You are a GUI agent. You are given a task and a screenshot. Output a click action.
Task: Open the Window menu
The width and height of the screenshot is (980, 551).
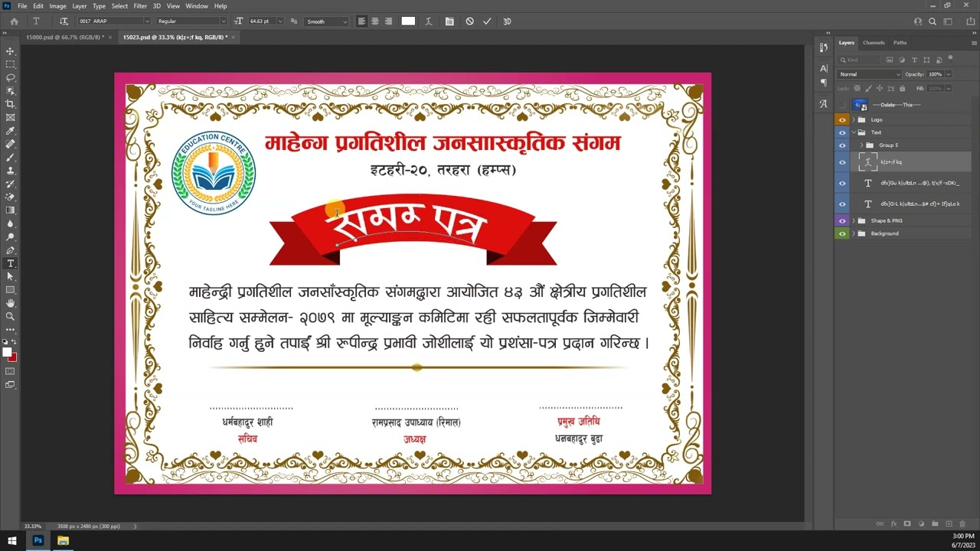197,6
